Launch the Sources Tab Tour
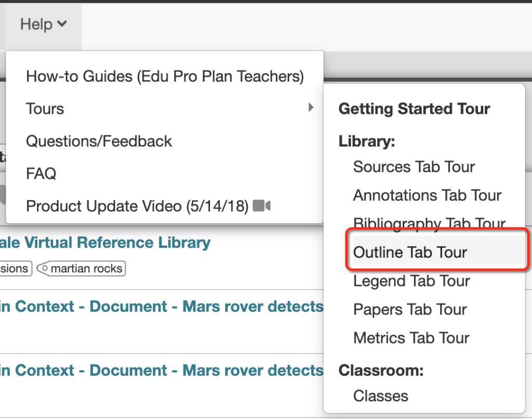Viewport: 532px width, 419px height. click(x=414, y=167)
